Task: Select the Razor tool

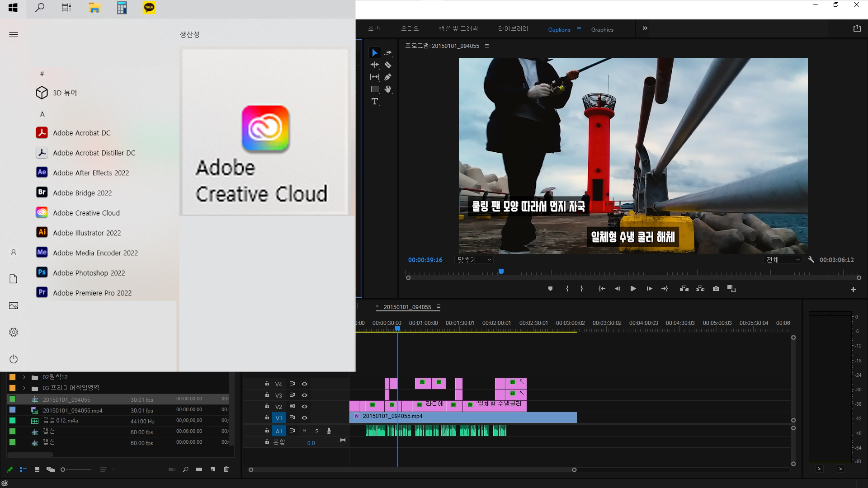Action: pos(388,65)
